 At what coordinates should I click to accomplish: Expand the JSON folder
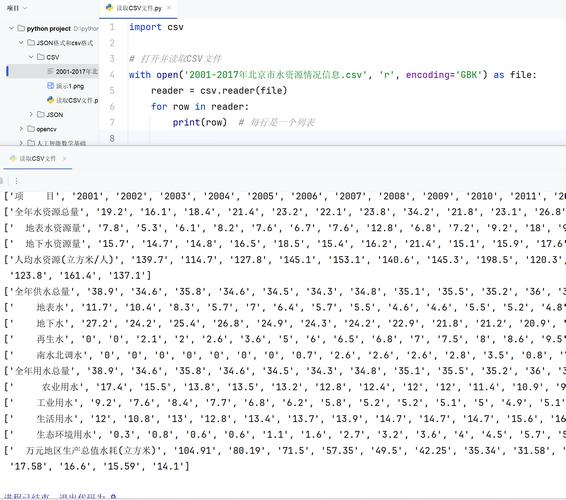pyautogui.click(x=31, y=114)
